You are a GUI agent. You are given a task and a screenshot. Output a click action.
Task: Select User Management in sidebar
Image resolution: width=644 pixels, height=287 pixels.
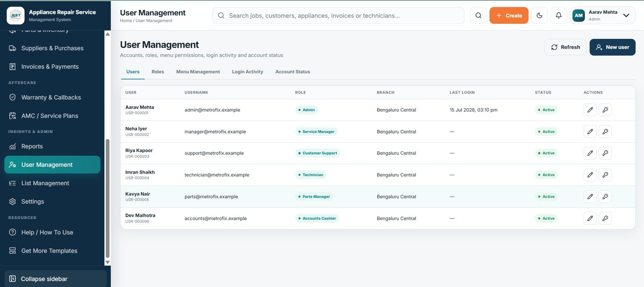[52, 165]
